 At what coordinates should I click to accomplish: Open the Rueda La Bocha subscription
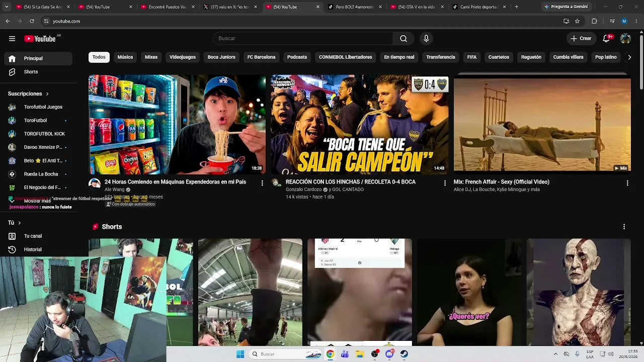38,174
